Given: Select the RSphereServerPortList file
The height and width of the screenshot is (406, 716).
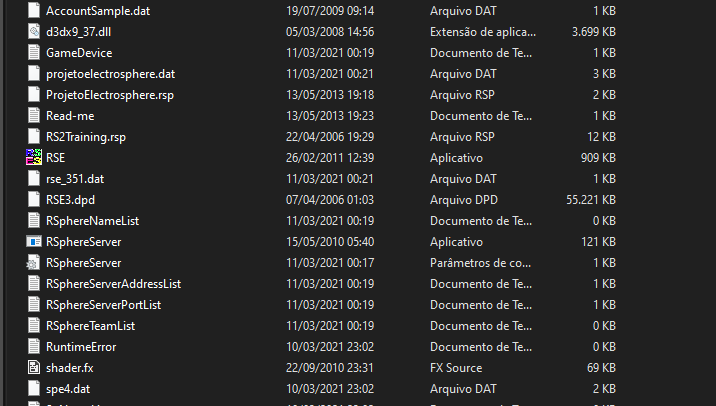Looking at the screenshot, I should point(103,305).
